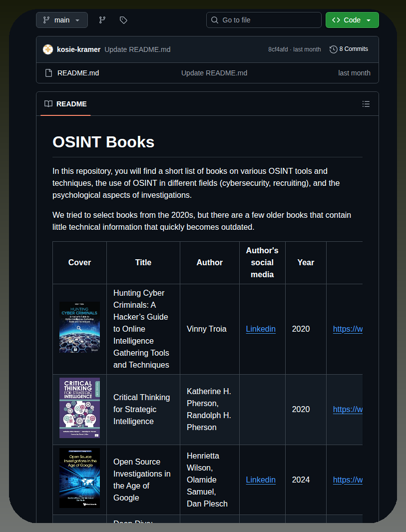Select the 2024 year cell
This screenshot has width=406, height=532.
306,480
